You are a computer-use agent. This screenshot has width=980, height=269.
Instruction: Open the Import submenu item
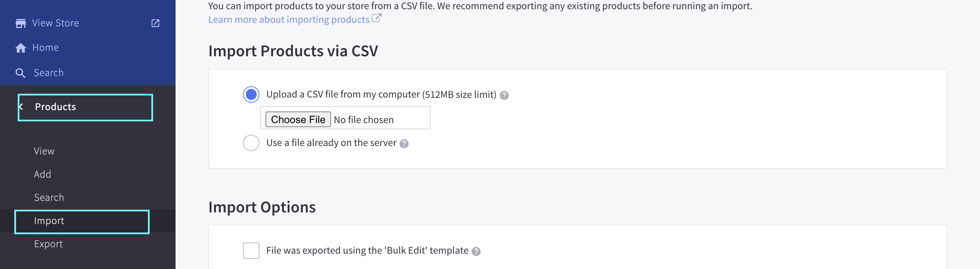[x=49, y=221]
